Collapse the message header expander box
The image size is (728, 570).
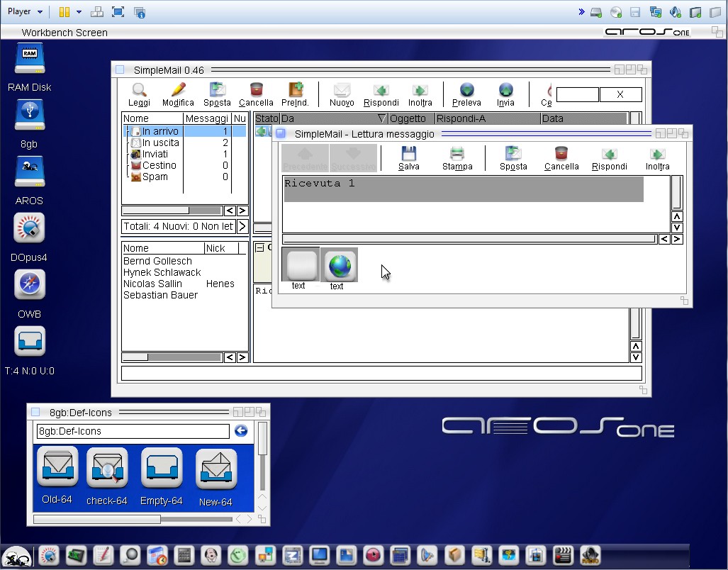[259, 248]
